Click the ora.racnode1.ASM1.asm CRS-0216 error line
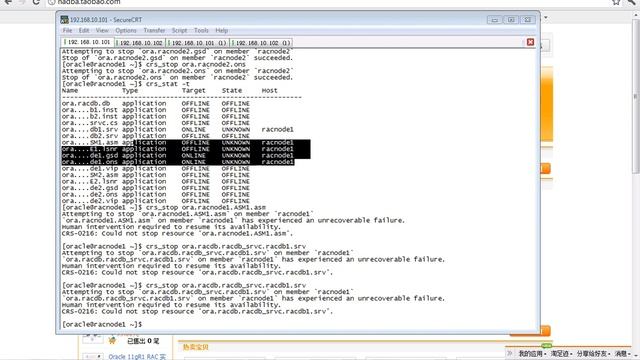Image resolution: width=640 pixels, height=360 pixels. pos(177,233)
